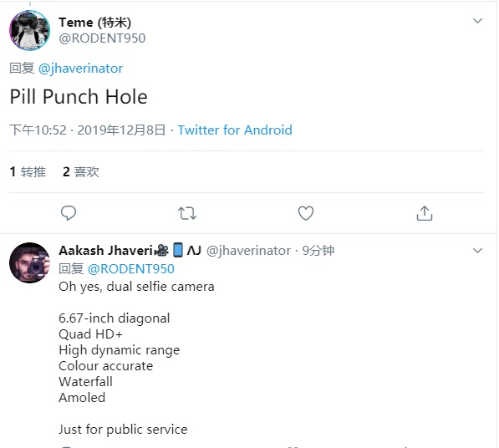View the 2 喜欢 likes list

click(x=81, y=172)
